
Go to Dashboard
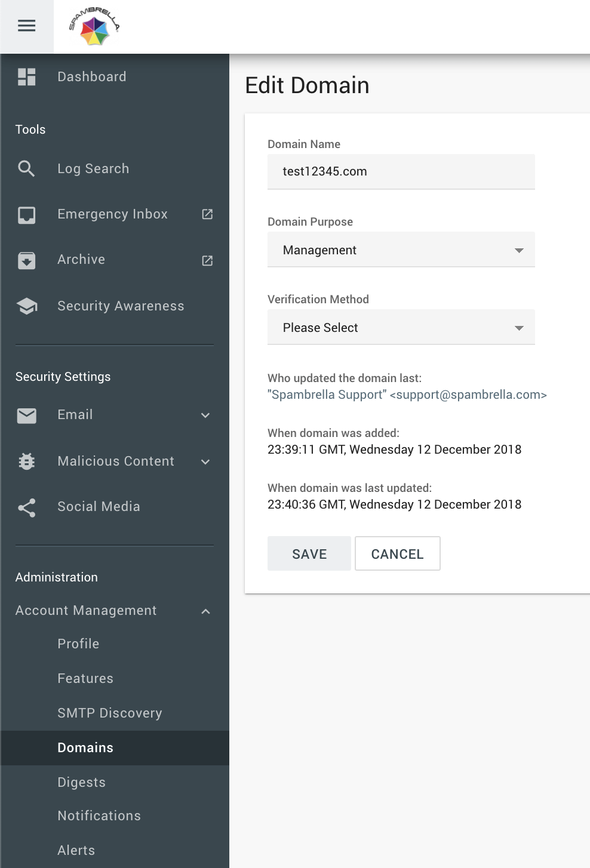92,77
